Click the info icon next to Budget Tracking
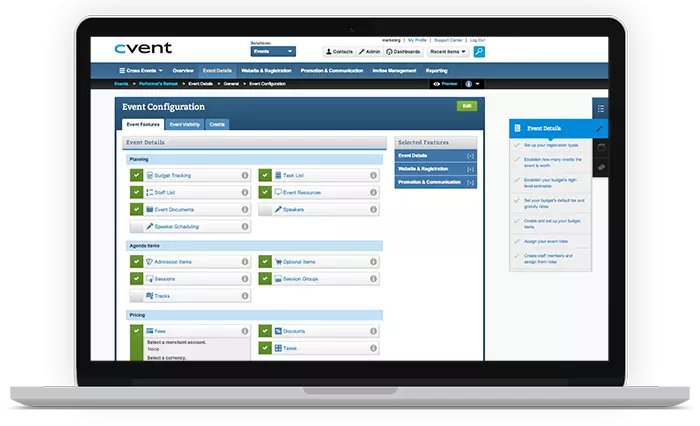The image size is (700, 426). point(245,175)
